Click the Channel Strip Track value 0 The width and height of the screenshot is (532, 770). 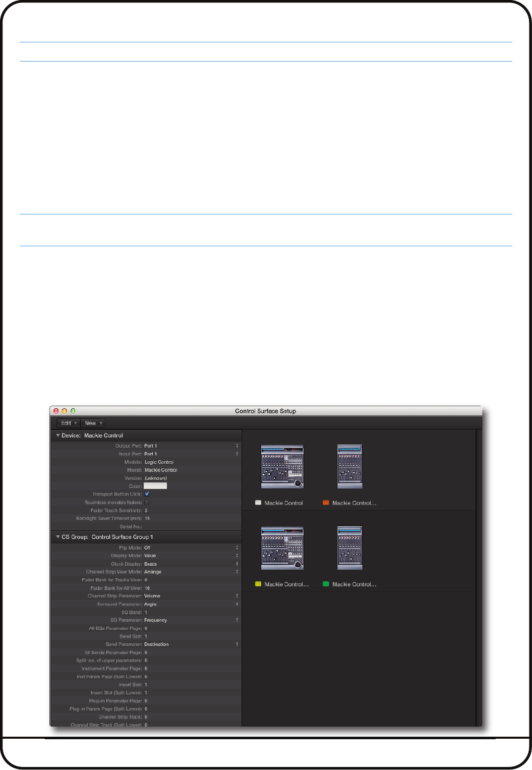pyautogui.click(x=146, y=717)
